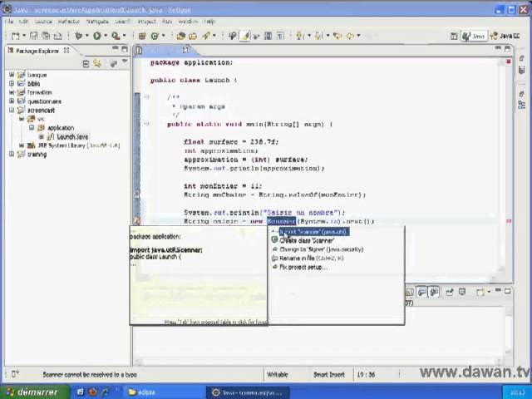Click the Open Task folder icon
This screenshot has width=532, height=399.
(193, 36)
